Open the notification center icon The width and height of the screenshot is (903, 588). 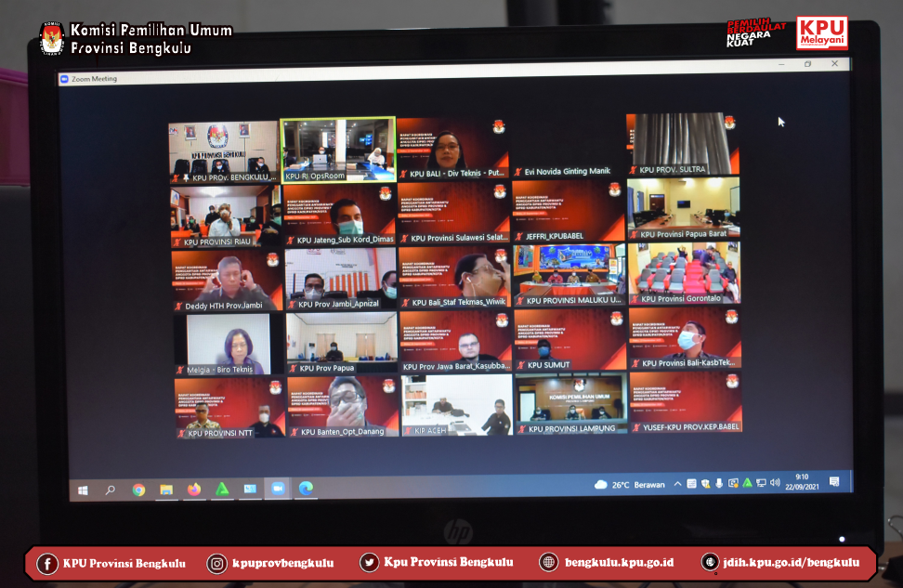point(833,482)
